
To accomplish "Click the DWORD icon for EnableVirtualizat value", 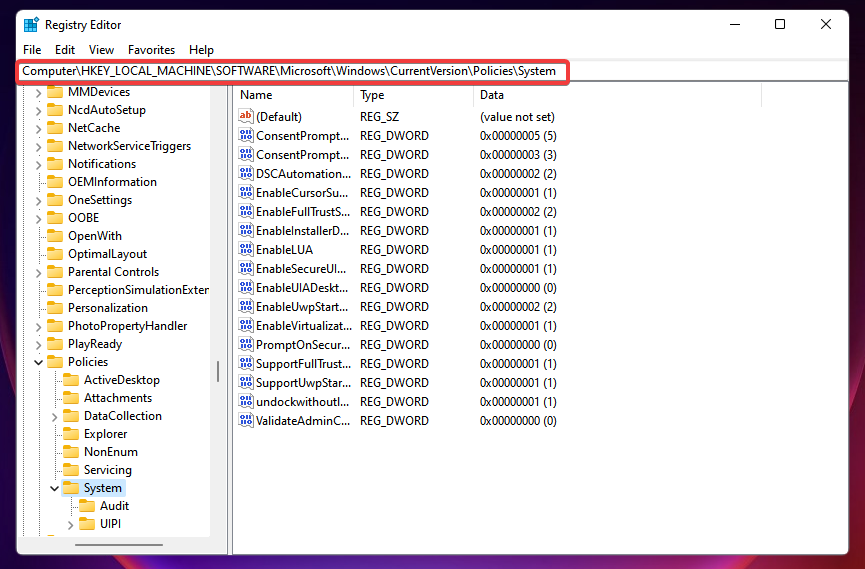I will [245, 326].
